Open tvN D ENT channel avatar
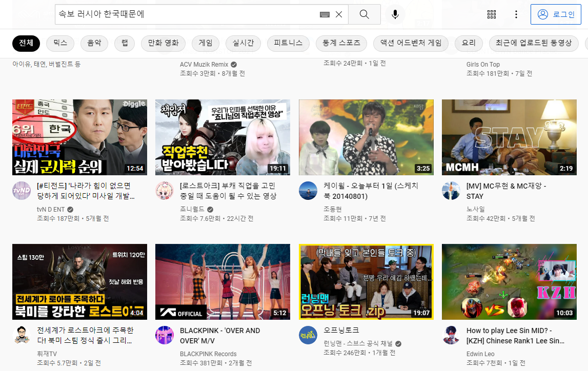The image size is (588, 371). click(x=22, y=191)
